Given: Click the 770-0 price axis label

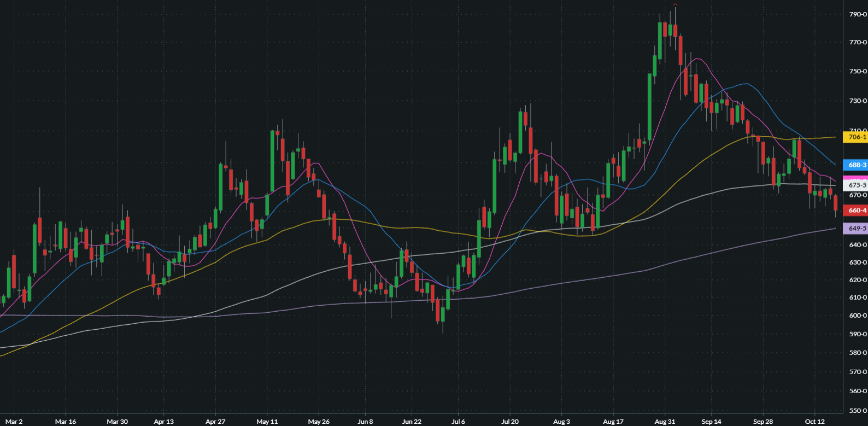Looking at the screenshot, I should click(858, 42).
